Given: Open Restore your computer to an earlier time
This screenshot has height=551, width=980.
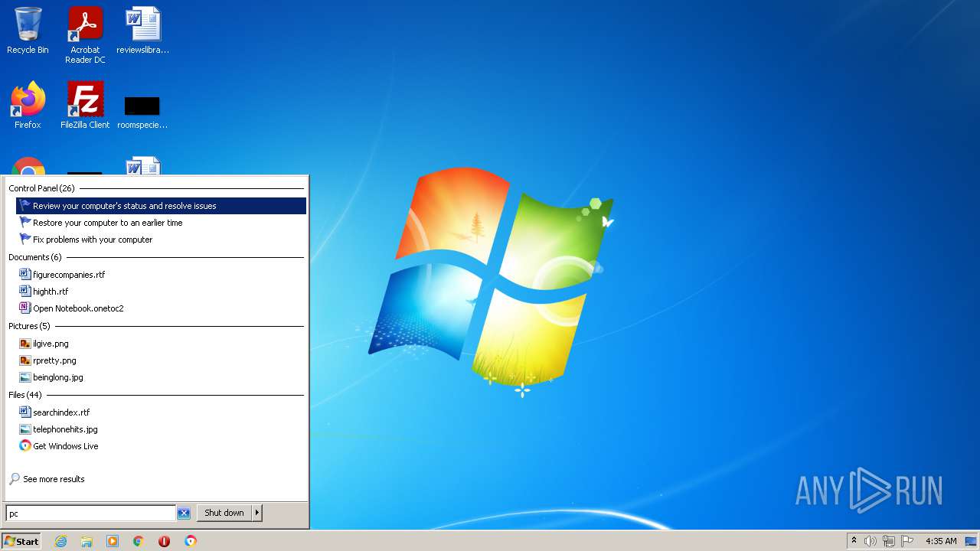Looking at the screenshot, I should coord(161,223).
